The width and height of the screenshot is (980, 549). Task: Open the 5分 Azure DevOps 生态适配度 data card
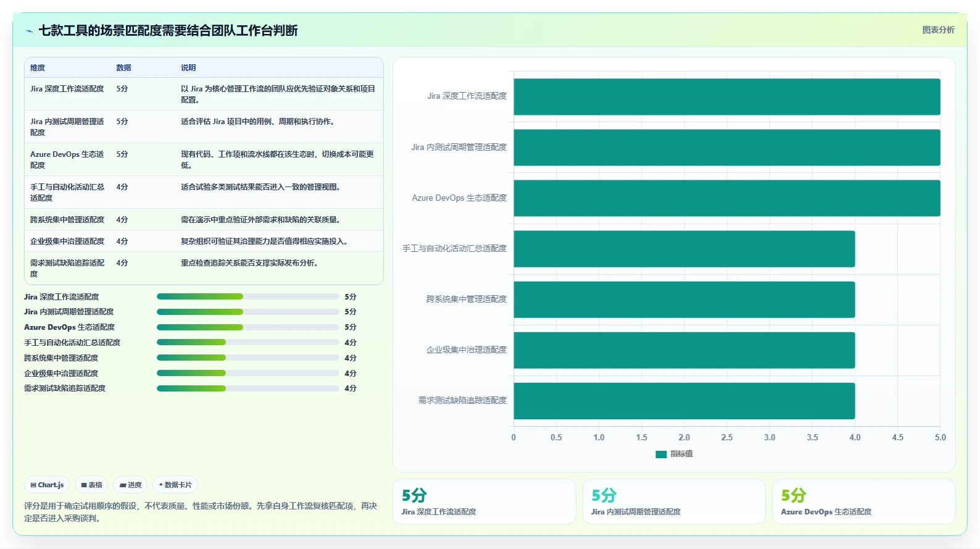(864, 501)
